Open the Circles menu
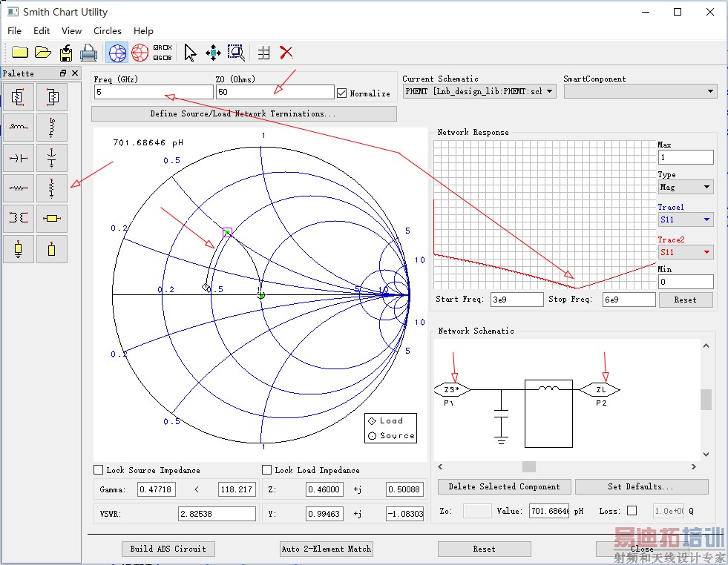 108,30
